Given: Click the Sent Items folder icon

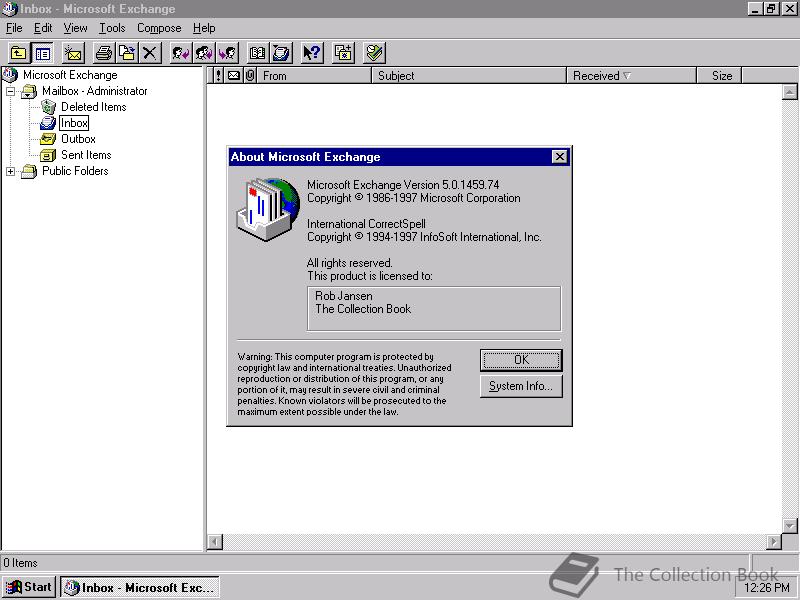Looking at the screenshot, I should click(48, 155).
